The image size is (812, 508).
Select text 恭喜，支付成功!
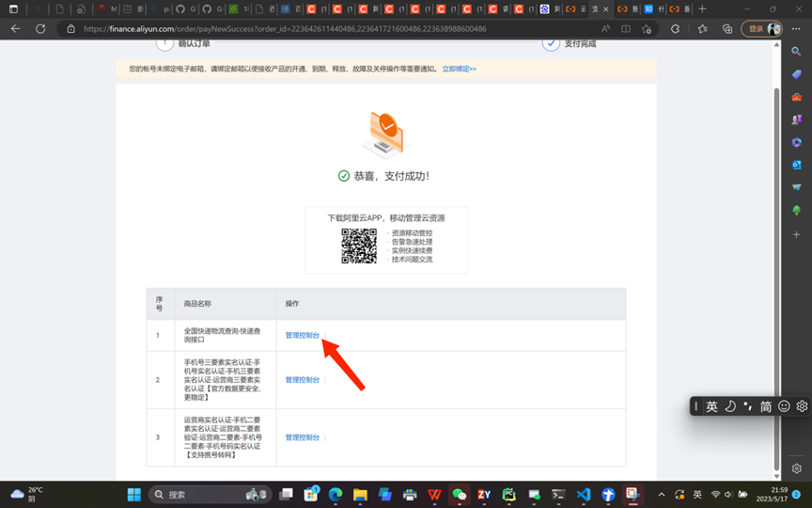click(392, 176)
